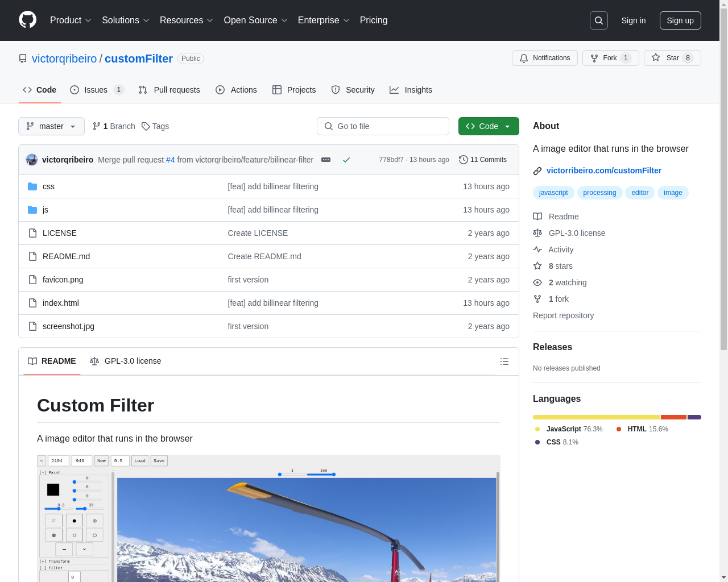Select the Code tab
This screenshot has height=582, width=728.
(x=40, y=90)
